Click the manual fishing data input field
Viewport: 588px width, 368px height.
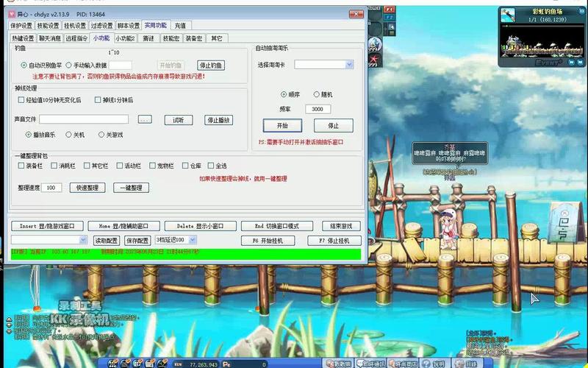coord(120,66)
